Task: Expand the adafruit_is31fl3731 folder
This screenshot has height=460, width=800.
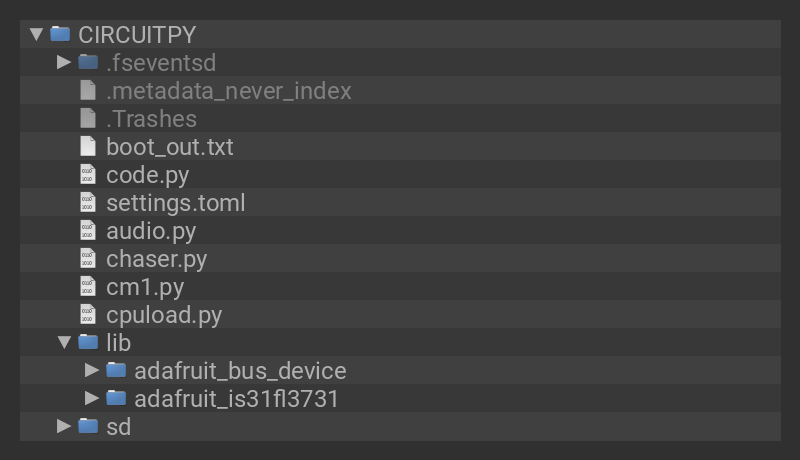Action: click(x=92, y=399)
